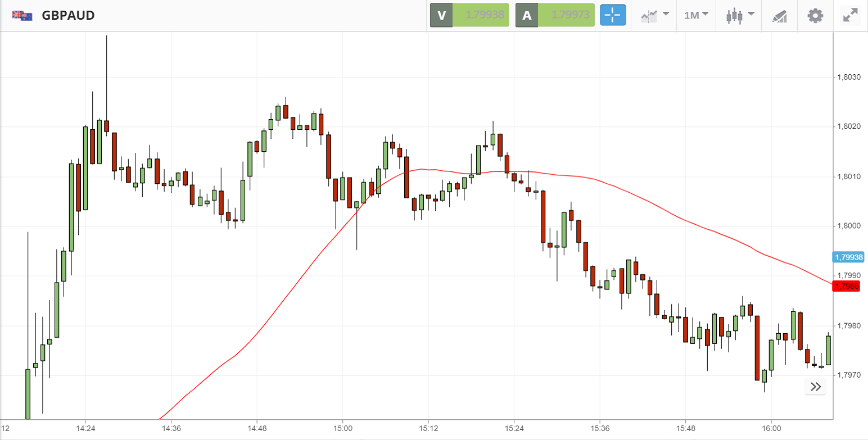
Task: Toggle the crosshair cursor tool
Action: tap(613, 15)
